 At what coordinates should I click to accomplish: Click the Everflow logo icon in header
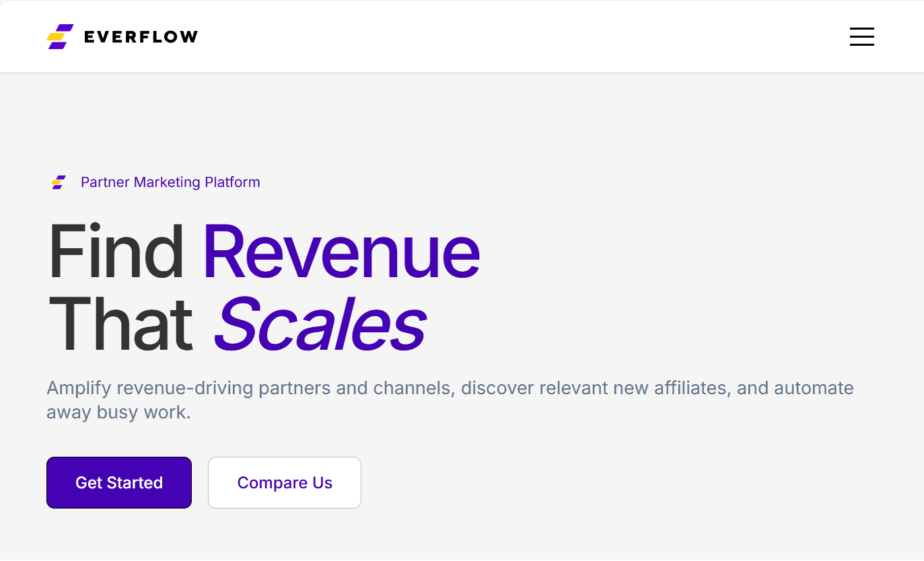(60, 36)
